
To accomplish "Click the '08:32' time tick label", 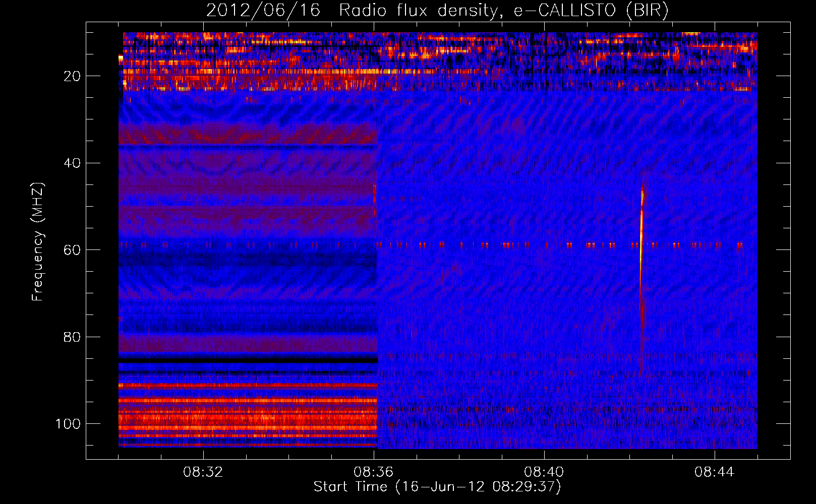I will (203, 472).
